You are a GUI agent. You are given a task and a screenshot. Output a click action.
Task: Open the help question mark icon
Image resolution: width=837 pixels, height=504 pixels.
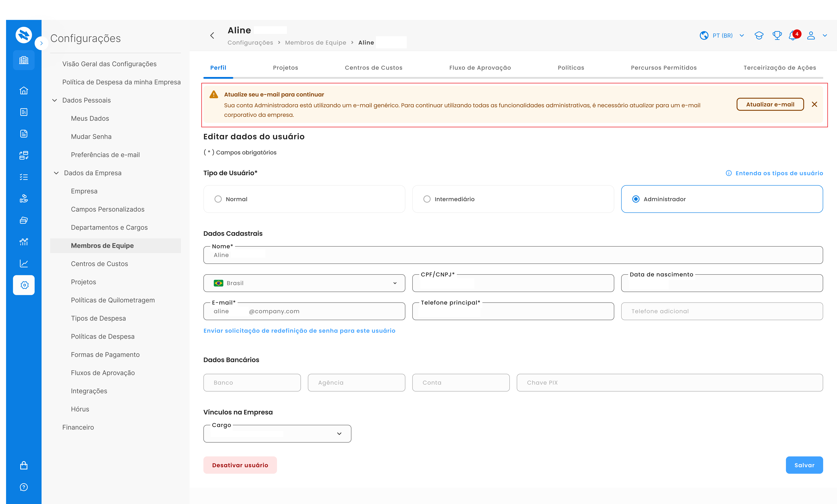point(24,487)
